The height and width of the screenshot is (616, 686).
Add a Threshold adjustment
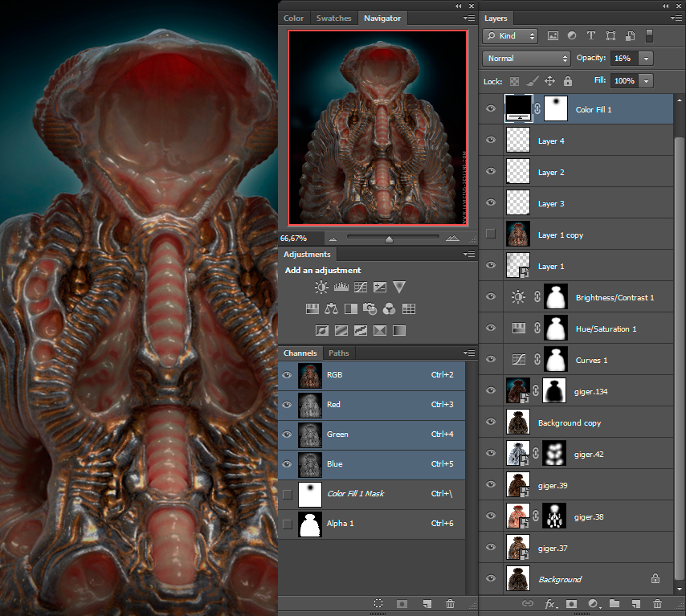361,330
